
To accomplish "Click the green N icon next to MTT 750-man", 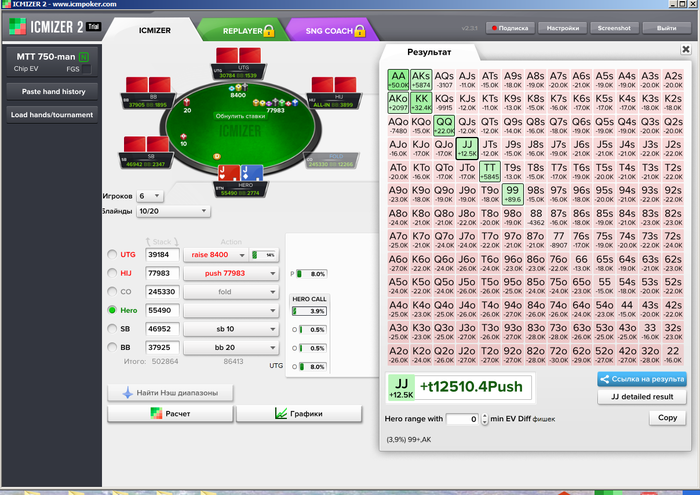I will point(83,57).
